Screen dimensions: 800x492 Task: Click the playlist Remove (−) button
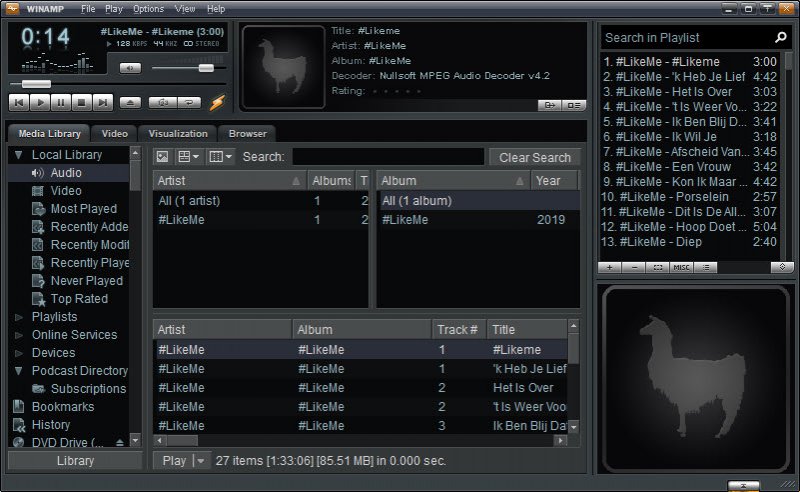click(634, 267)
